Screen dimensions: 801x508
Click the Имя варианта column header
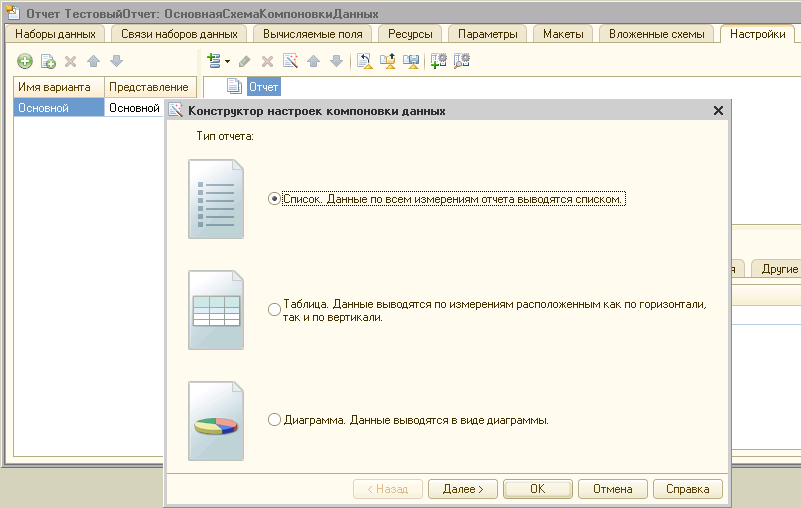59,87
